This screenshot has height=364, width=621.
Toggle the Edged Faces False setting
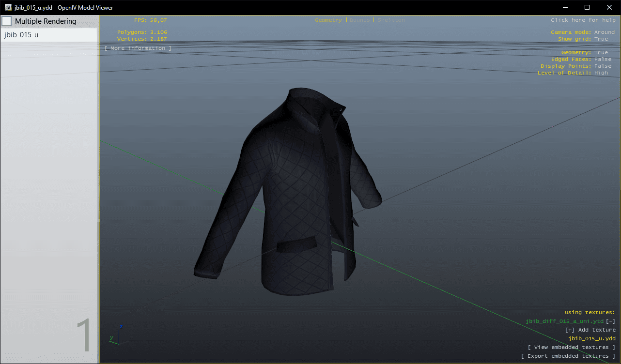point(603,60)
